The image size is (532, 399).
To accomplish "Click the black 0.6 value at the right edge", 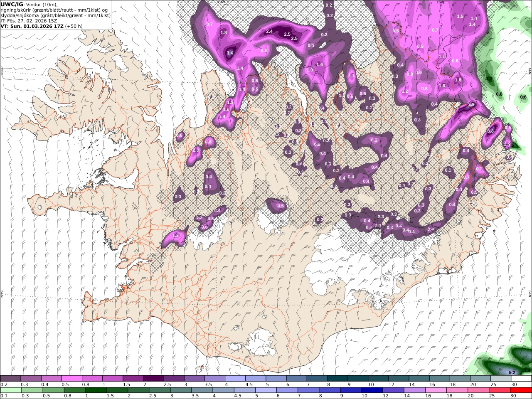I will click(523, 97).
